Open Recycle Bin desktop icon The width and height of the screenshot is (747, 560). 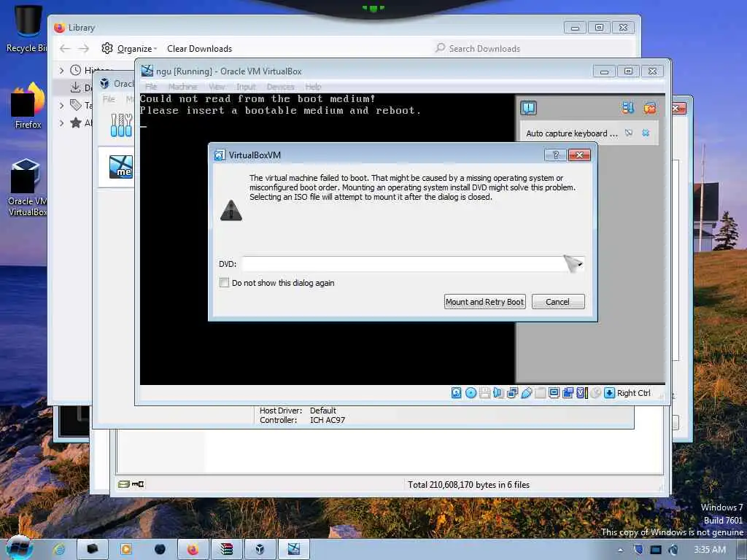[x=26, y=29]
